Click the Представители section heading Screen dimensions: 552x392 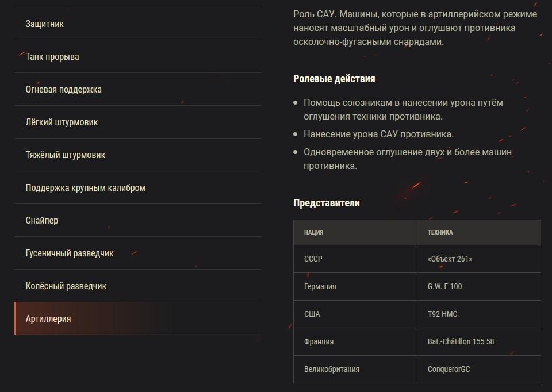click(327, 203)
